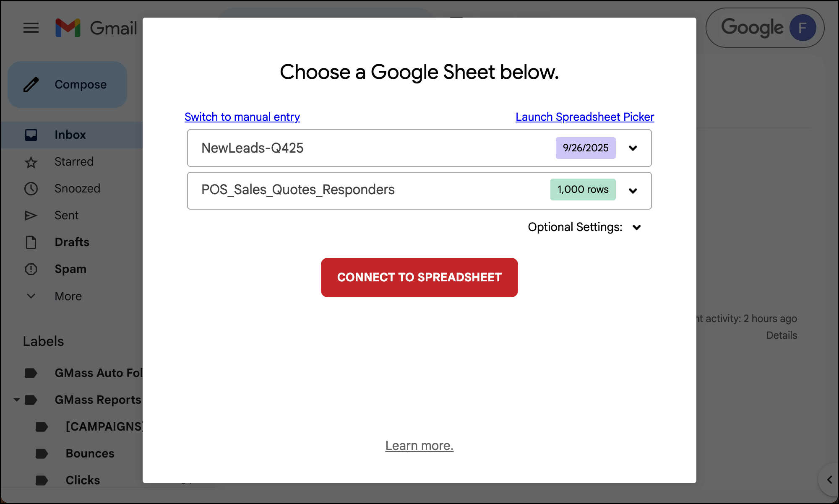Viewport: 839px width, 504px height.
Task: Open the Inbox from the sidebar
Action: (x=70, y=135)
